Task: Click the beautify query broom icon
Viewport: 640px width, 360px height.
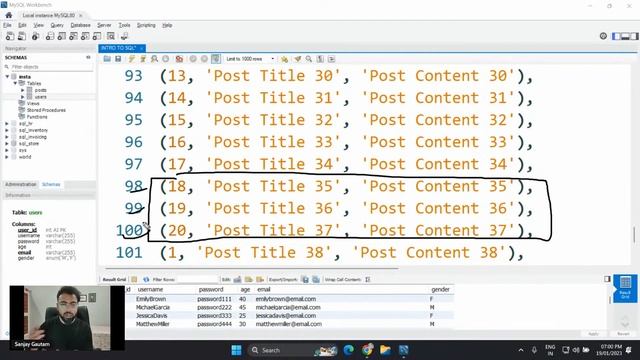Action: click(x=298, y=59)
